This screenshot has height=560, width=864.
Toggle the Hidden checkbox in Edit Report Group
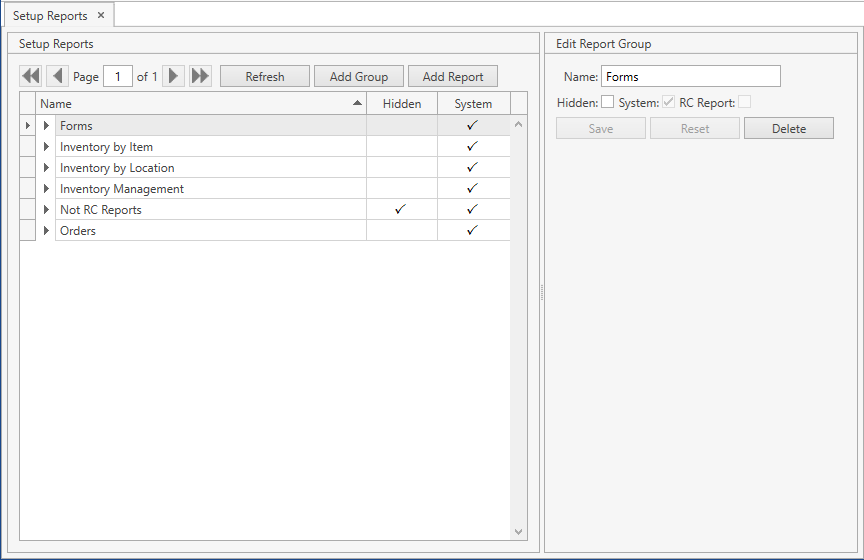[x=607, y=102]
